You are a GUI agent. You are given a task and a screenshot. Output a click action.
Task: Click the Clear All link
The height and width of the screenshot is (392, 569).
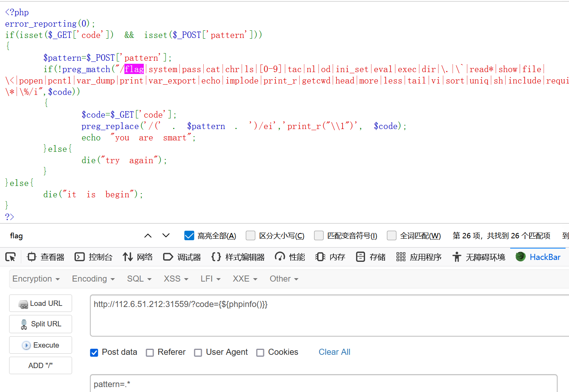334,352
